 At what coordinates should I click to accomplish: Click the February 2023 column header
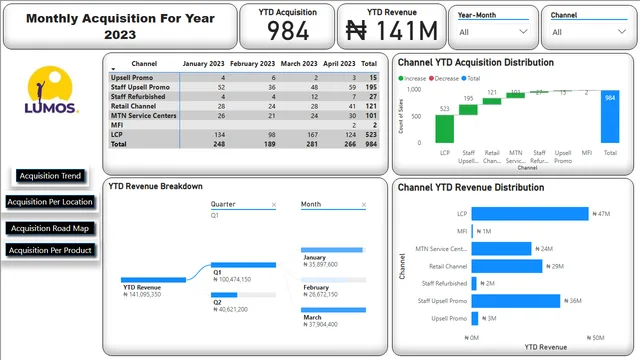click(252, 64)
